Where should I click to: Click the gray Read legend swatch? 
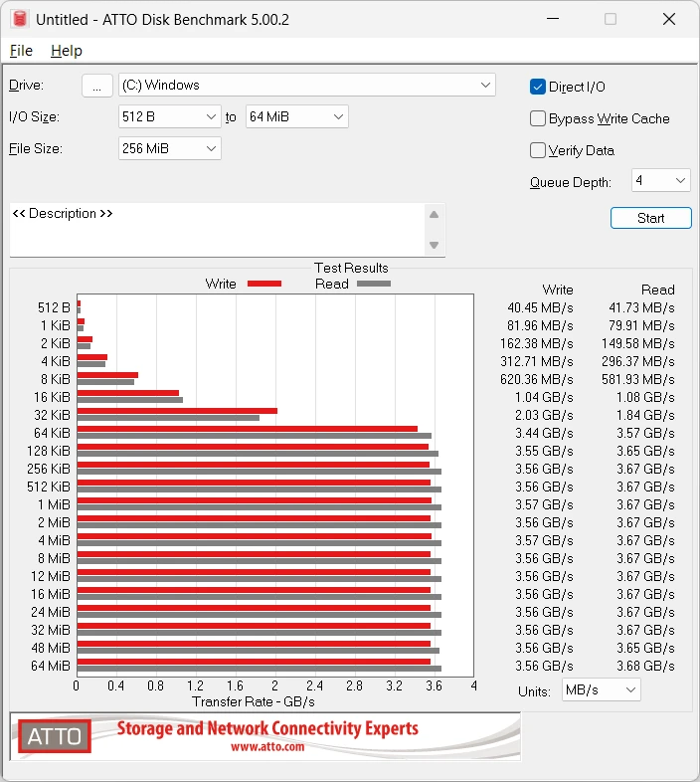(x=374, y=284)
